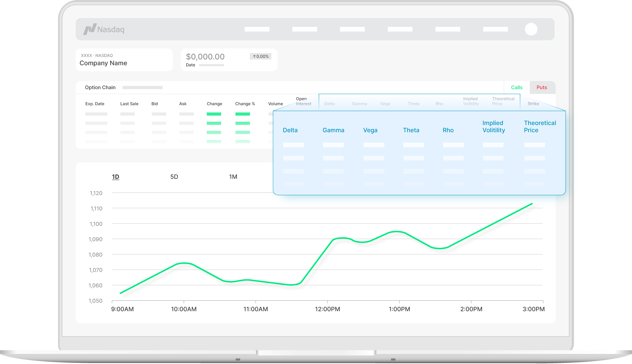
Task: Sort by Open Interest column header
Action: tap(303, 101)
